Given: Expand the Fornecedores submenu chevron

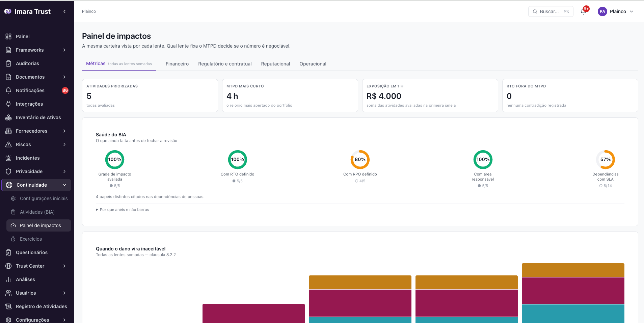Looking at the screenshot, I should [x=64, y=131].
